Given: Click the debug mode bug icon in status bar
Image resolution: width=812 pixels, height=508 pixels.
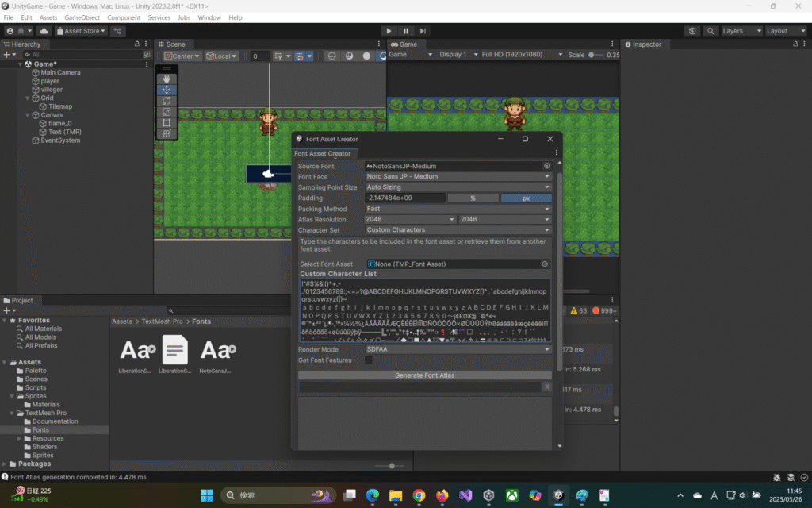Looking at the screenshot, I should coord(777,477).
